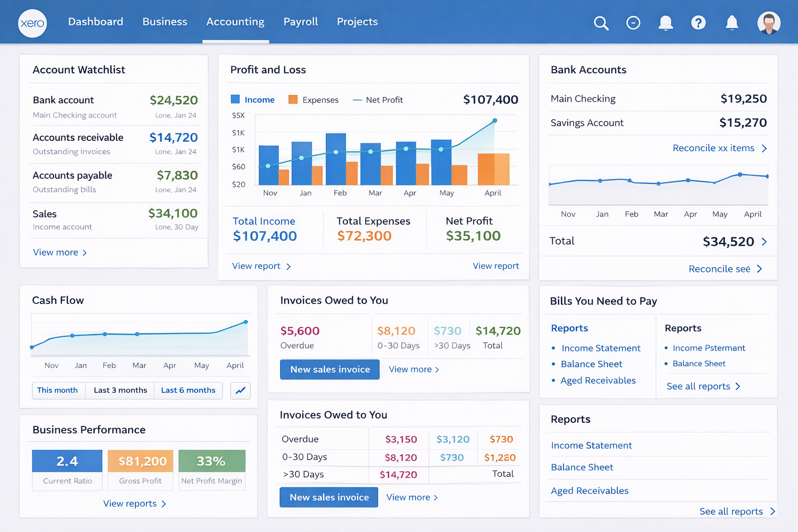
Task: Open the help question mark icon
Action: pyautogui.click(x=698, y=23)
